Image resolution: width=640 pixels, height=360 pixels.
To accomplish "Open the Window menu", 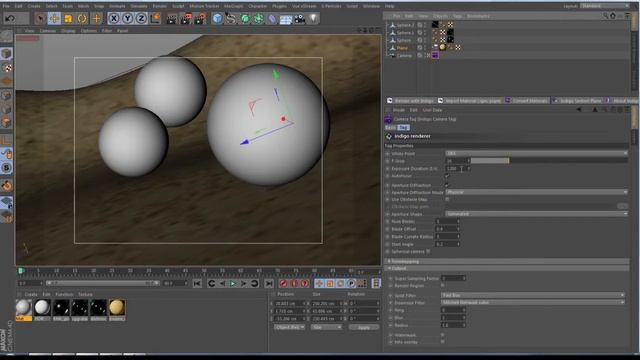I will click(x=371, y=6).
